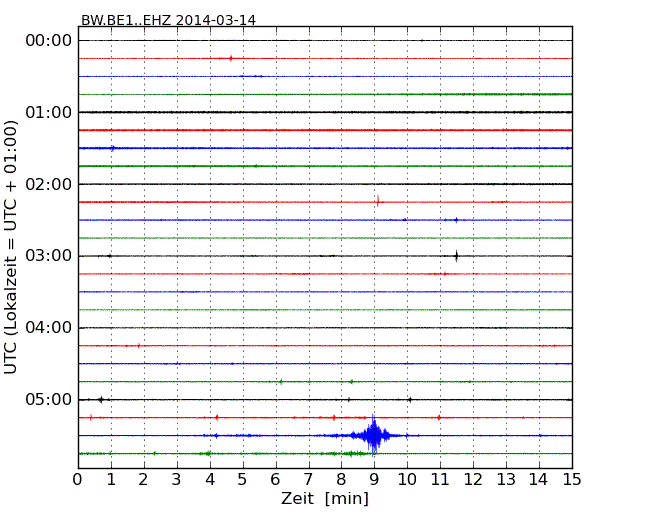
Task: Click the x-axis tick label 5
Action: tap(242, 480)
